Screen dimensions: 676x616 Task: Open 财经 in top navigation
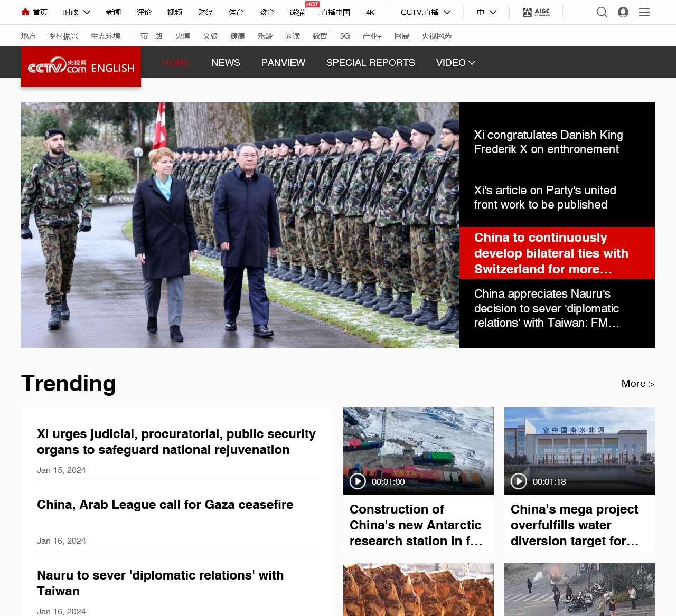[x=205, y=12]
